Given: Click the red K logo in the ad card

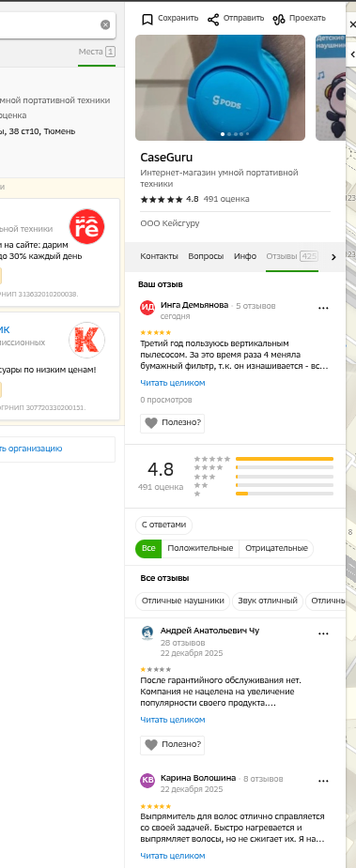Looking at the screenshot, I should point(87,340).
